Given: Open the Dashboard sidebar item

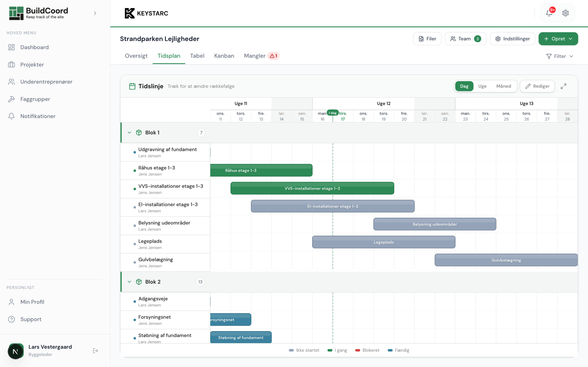Looking at the screenshot, I should point(34,47).
